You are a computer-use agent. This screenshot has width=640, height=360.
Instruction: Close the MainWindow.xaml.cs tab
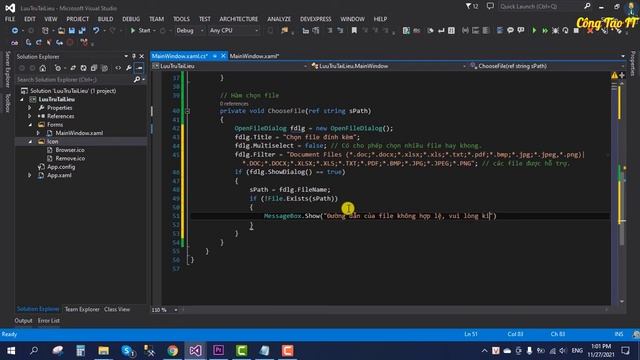pos(223,56)
